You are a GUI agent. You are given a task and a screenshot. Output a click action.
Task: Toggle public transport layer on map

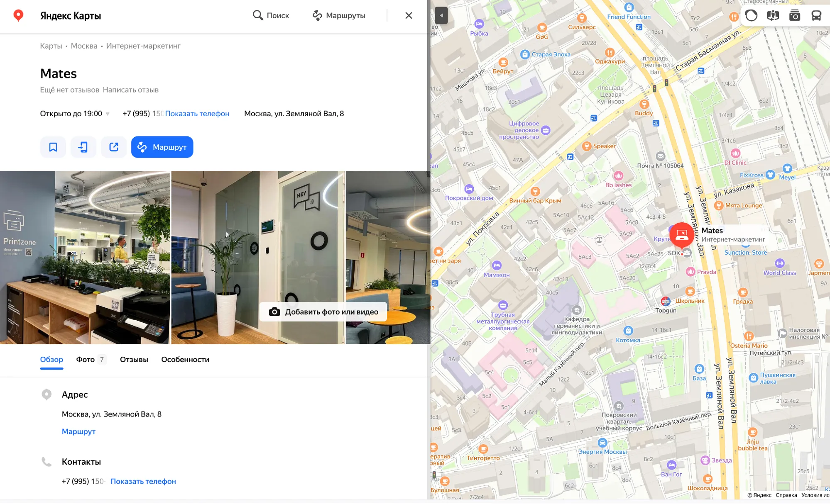point(816,15)
